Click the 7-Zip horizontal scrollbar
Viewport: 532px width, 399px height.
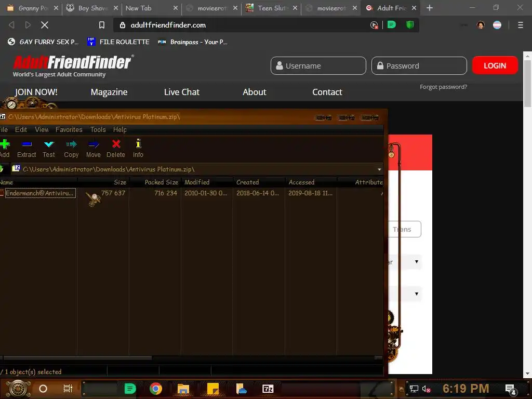click(x=77, y=358)
